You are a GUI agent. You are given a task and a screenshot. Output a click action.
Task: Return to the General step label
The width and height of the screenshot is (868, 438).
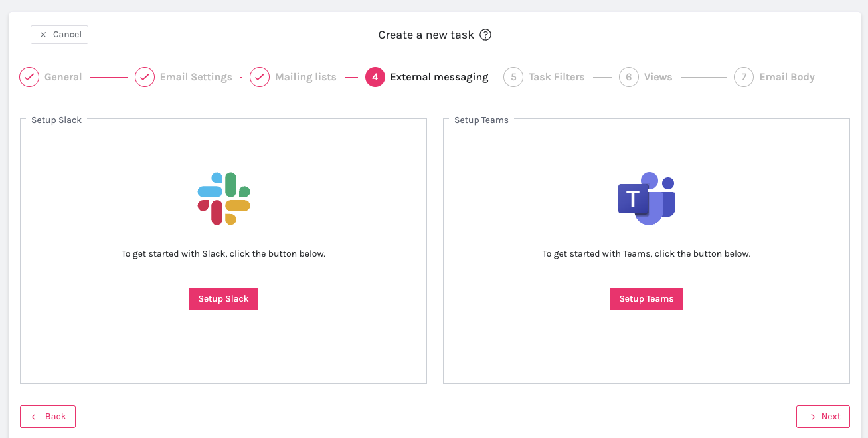coord(63,77)
